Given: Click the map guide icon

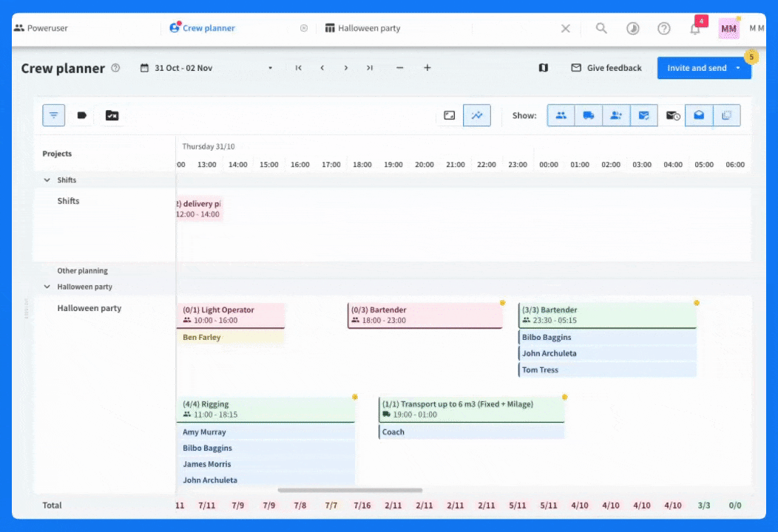Looking at the screenshot, I should 544,68.
